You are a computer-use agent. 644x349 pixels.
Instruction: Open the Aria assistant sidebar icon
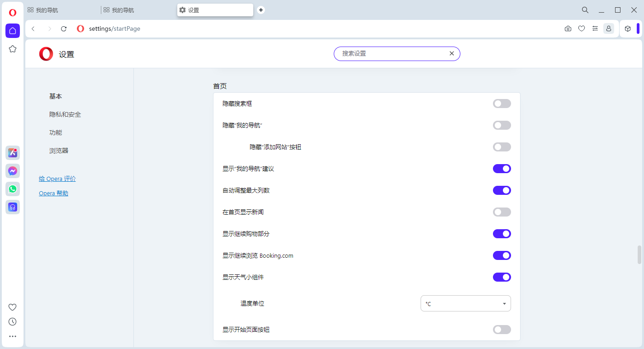[12, 207]
